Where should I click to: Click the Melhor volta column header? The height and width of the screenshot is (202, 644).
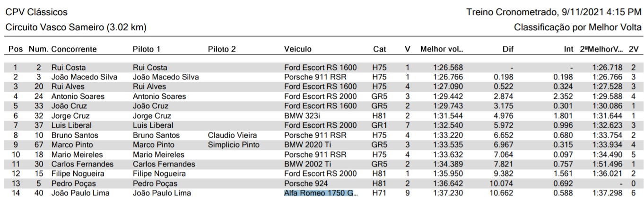coord(442,49)
